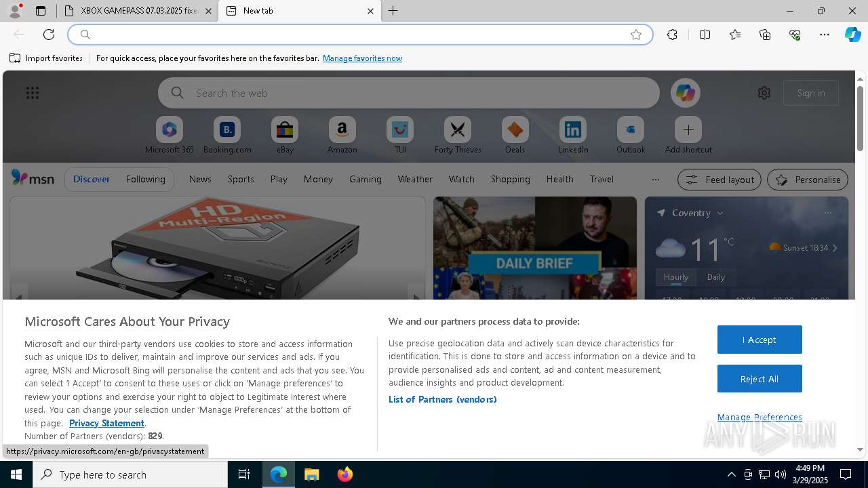Image resolution: width=868 pixels, height=488 pixels.
Task: Open Windows Start menu
Action: click(16, 474)
